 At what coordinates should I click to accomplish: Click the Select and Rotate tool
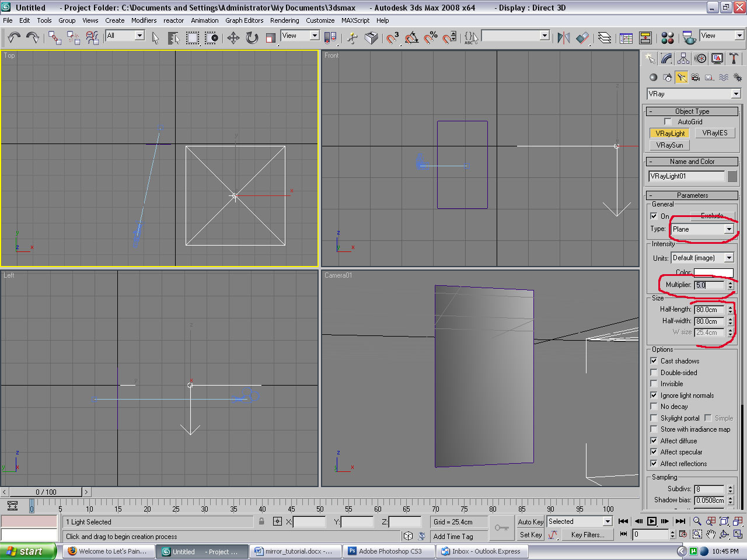(x=252, y=38)
